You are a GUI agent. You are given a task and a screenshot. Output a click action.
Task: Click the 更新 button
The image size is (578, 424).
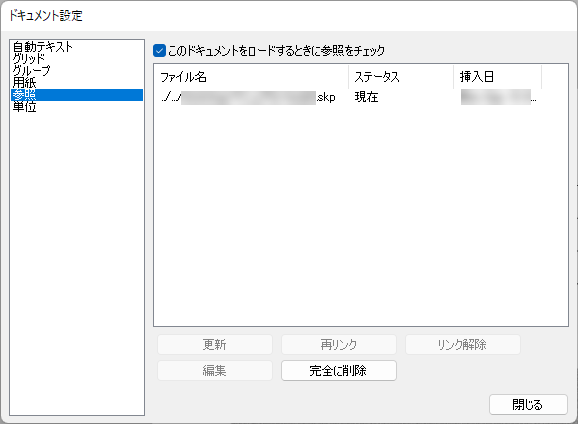point(215,345)
